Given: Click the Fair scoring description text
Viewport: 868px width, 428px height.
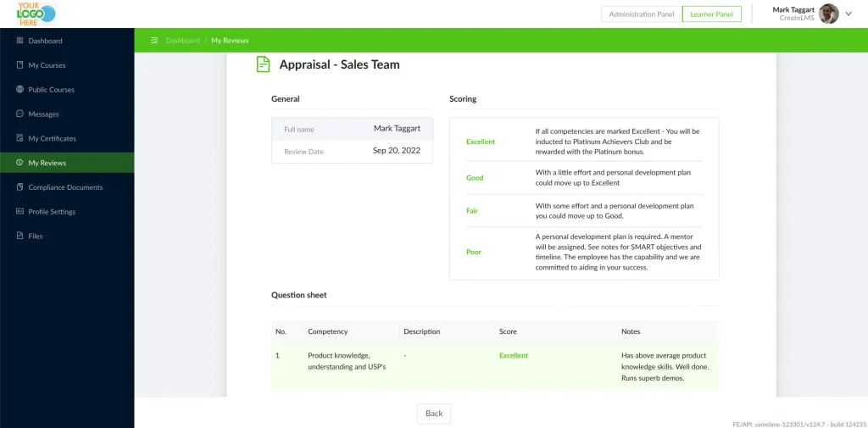Looking at the screenshot, I should pos(615,211).
